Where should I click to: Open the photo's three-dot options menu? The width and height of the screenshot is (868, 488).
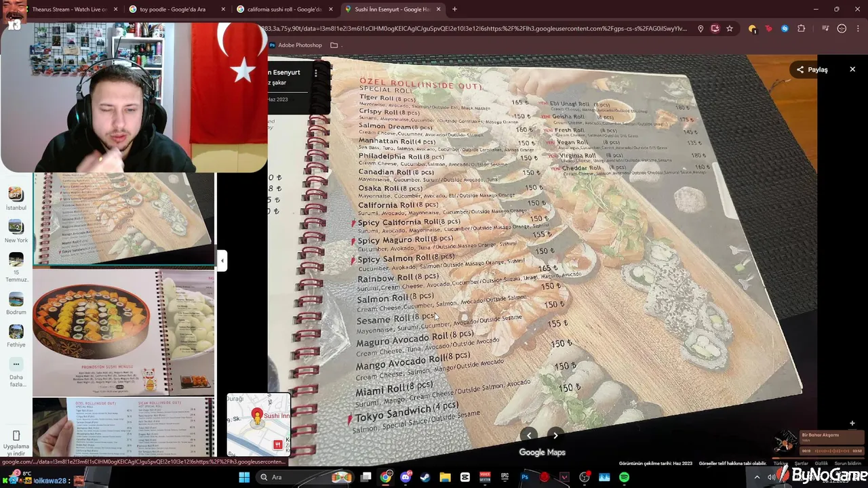(x=315, y=73)
